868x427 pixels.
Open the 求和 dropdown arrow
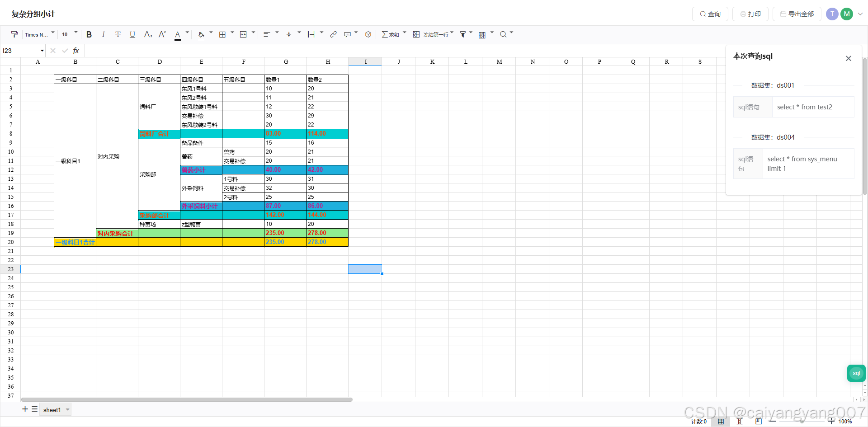point(405,33)
